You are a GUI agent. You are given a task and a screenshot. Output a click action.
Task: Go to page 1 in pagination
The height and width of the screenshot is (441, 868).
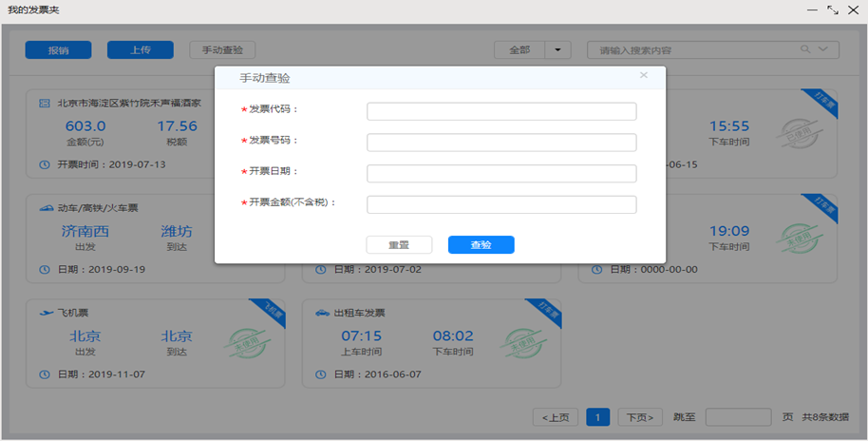point(597,417)
